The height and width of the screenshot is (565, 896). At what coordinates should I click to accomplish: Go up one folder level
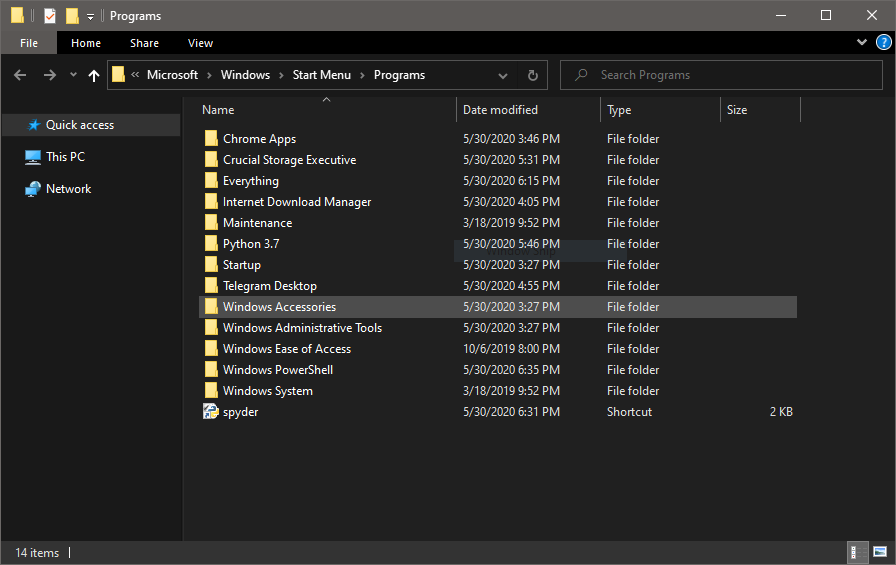tap(94, 75)
